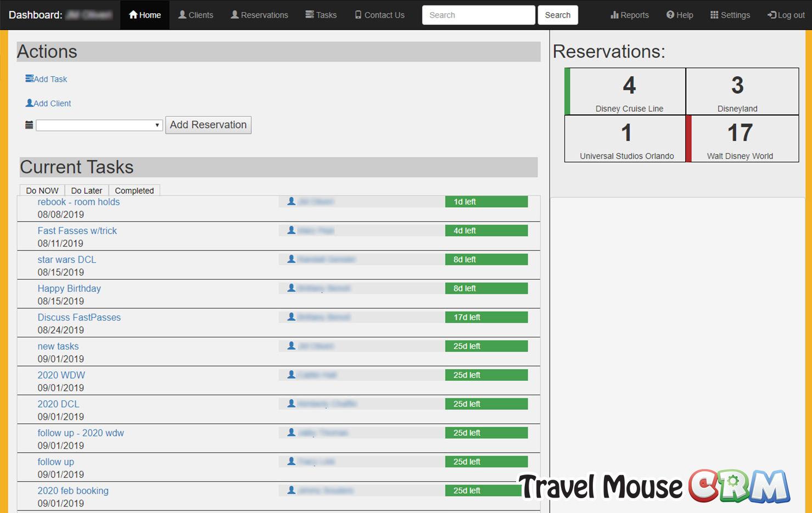Image resolution: width=812 pixels, height=513 pixels.
Task: Open the reservation type dropdown
Action: (99, 125)
